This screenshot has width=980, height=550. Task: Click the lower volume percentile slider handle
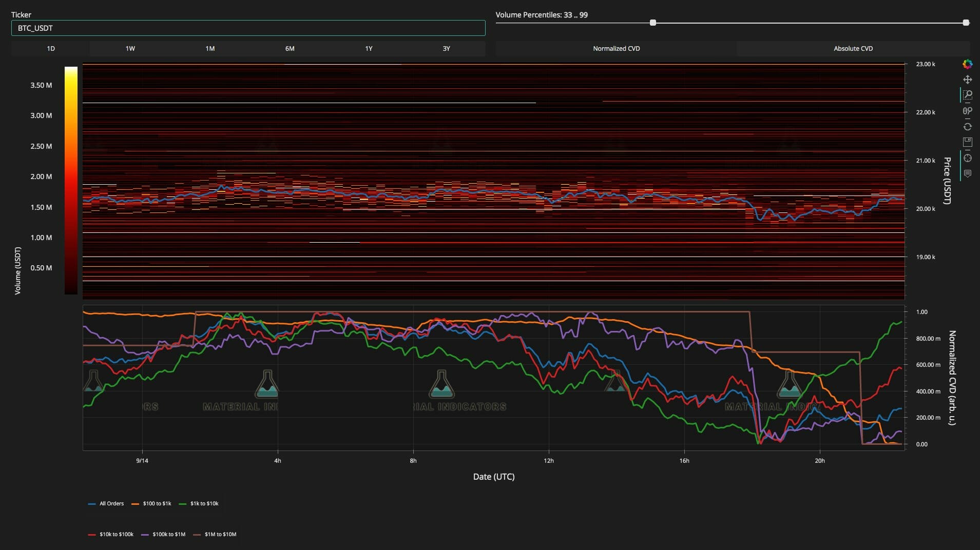[653, 23]
